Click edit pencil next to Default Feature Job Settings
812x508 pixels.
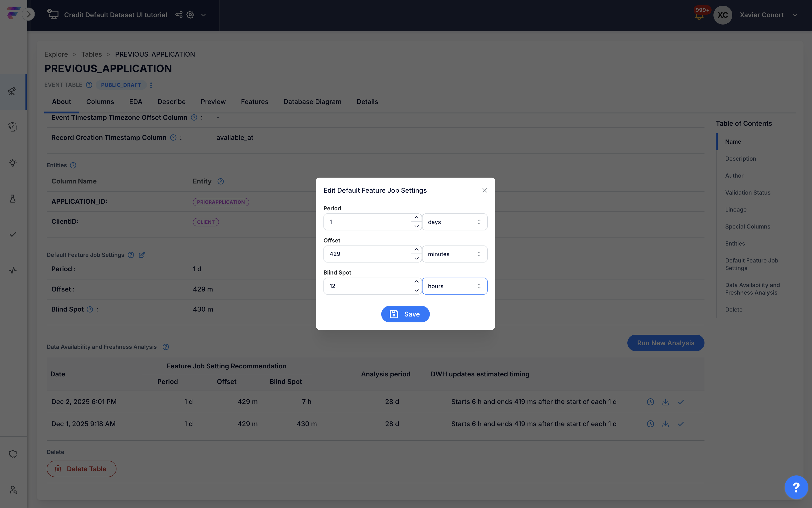tap(142, 255)
